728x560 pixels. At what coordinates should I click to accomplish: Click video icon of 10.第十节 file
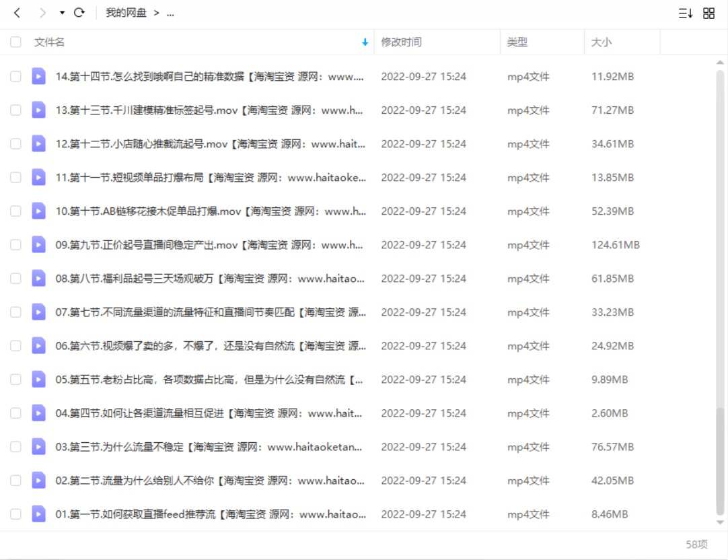(x=38, y=211)
